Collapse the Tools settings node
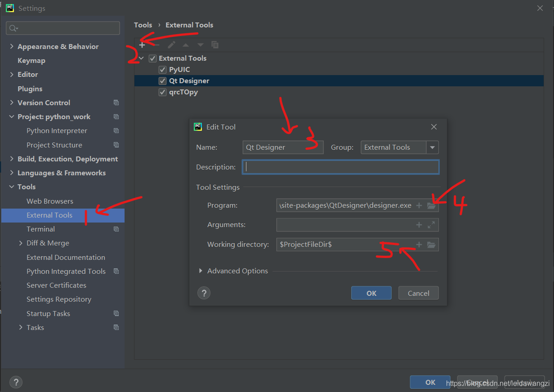The image size is (554, 392). (x=12, y=187)
